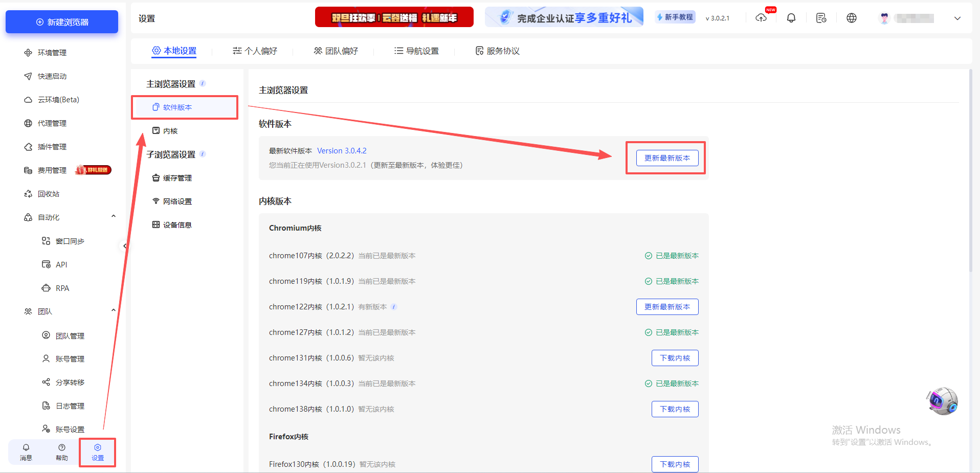Image resolution: width=980 pixels, height=473 pixels.
Task: Collapse the 团队 sidebar section
Action: click(113, 310)
